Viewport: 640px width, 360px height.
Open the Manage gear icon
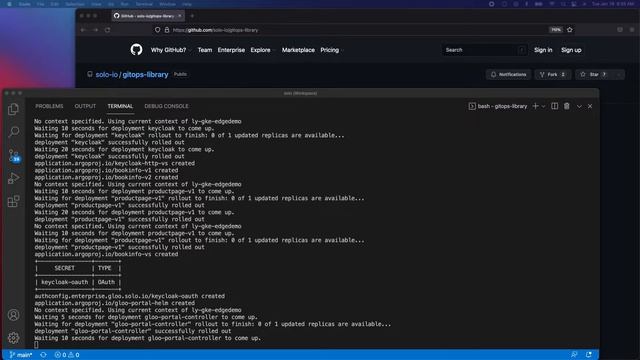coord(13,338)
